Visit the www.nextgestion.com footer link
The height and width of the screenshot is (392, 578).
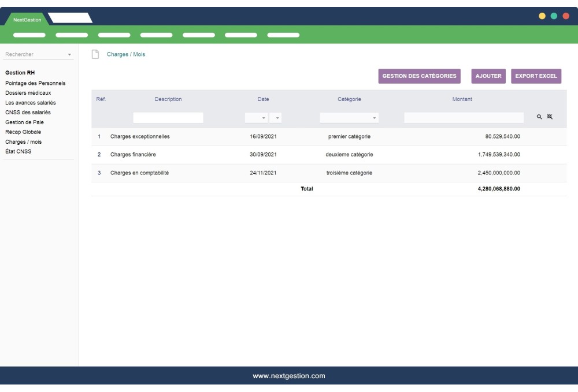point(289,375)
